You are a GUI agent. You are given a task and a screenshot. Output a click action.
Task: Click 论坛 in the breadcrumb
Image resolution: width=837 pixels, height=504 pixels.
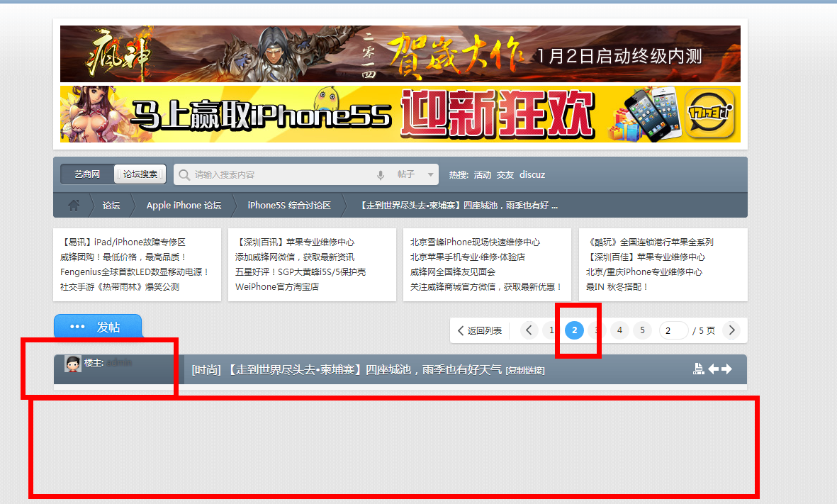tap(111, 205)
